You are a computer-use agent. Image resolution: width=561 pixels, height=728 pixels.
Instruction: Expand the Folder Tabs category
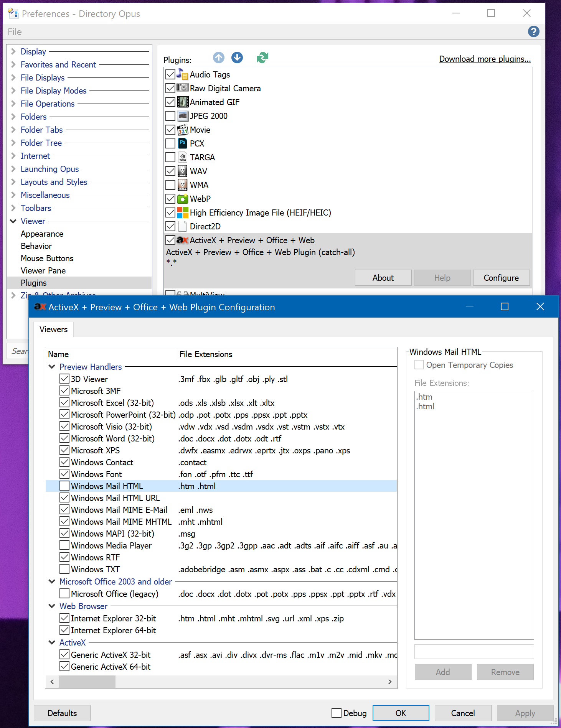tap(13, 130)
